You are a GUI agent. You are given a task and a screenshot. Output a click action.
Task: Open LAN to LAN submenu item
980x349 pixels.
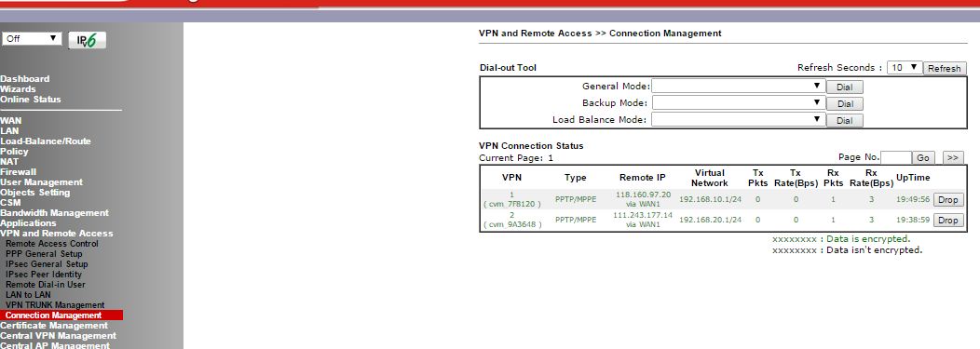point(28,295)
